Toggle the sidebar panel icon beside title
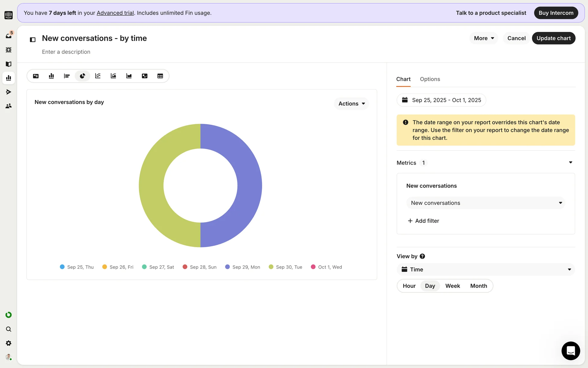The height and width of the screenshot is (368, 588). pos(33,40)
